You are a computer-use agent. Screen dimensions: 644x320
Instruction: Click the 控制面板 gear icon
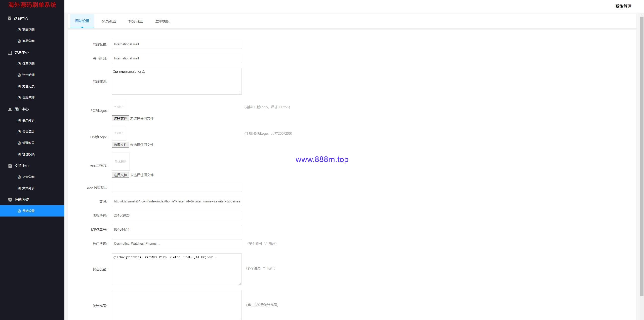(10, 200)
